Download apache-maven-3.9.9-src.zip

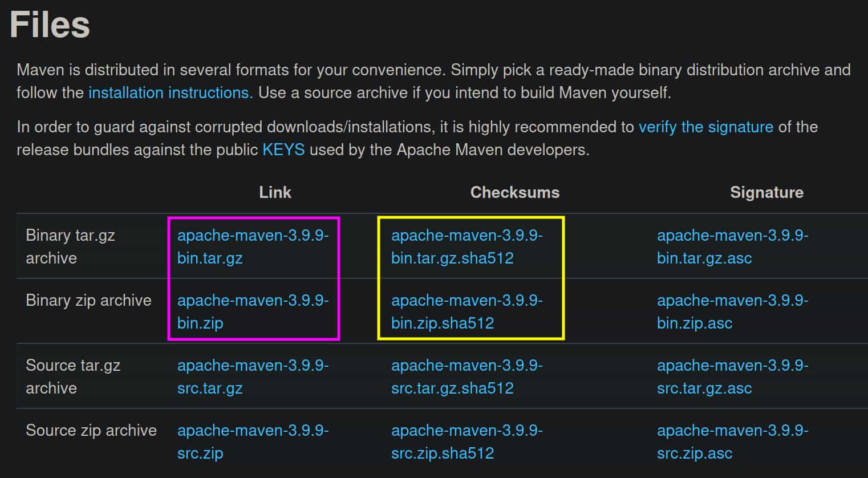(253, 441)
